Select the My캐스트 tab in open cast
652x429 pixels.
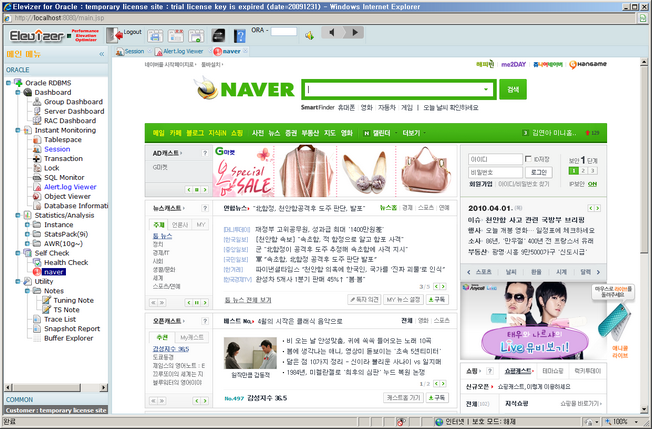192,337
